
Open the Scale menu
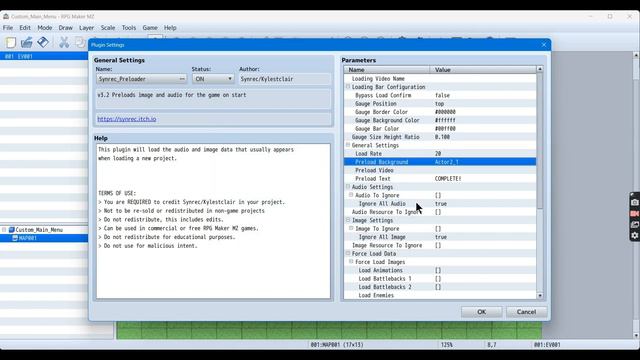coord(108,28)
